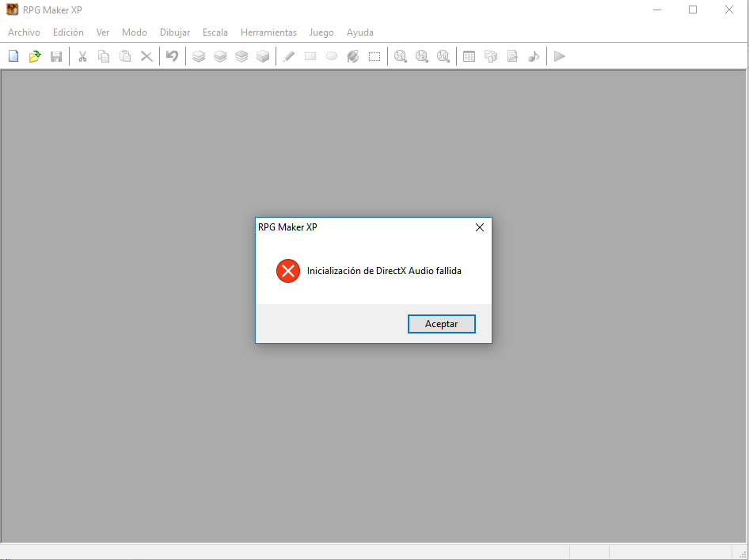The width and height of the screenshot is (749, 560).
Task: Choose the dashed Select tool
Action: pyautogui.click(x=374, y=56)
